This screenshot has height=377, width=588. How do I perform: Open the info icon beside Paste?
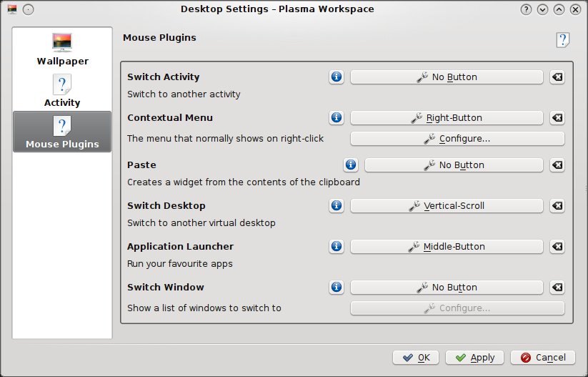pyautogui.click(x=351, y=165)
